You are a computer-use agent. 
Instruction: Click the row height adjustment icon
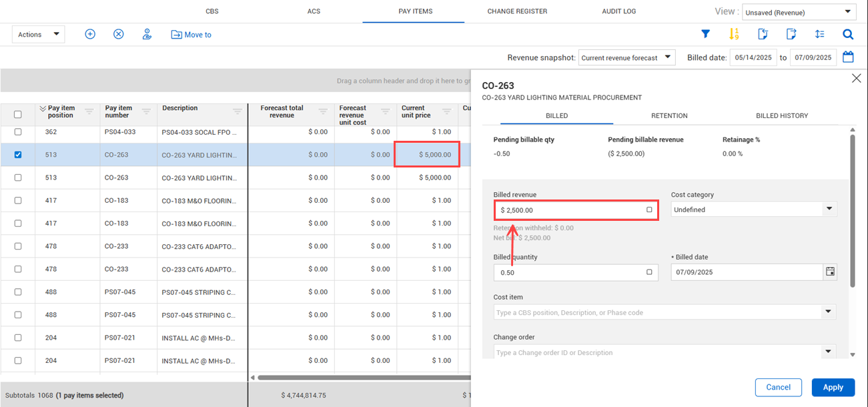820,34
